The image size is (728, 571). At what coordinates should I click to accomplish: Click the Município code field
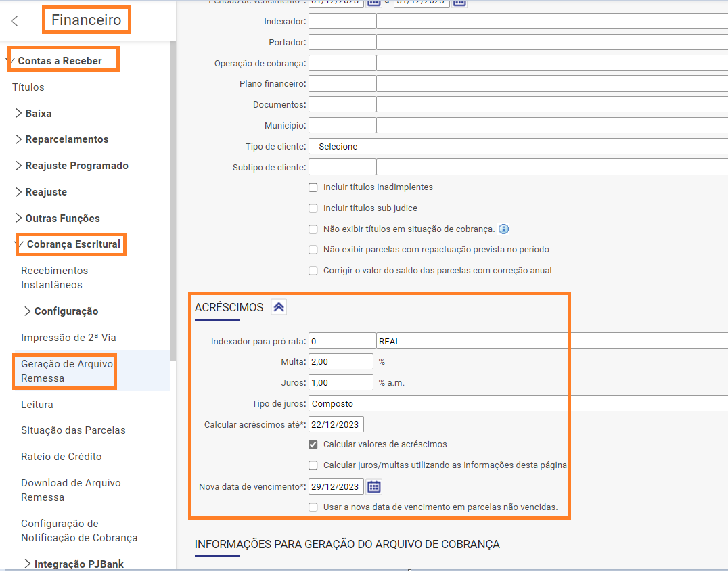(x=342, y=125)
